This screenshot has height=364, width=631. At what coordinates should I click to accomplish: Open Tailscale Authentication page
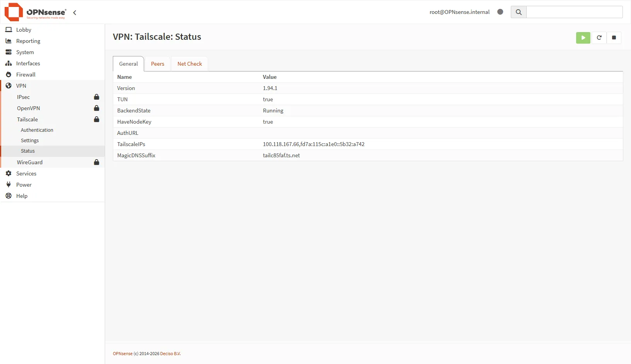click(37, 130)
